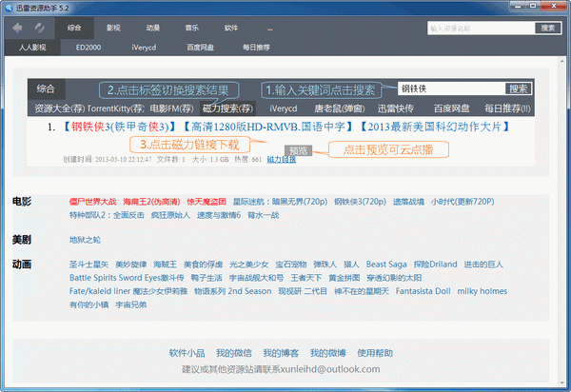This screenshot has width=571, height=392.
Task: Open Fate/kaleid liner 魔法少女伊莉雅 link
Action: coord(128,291)
